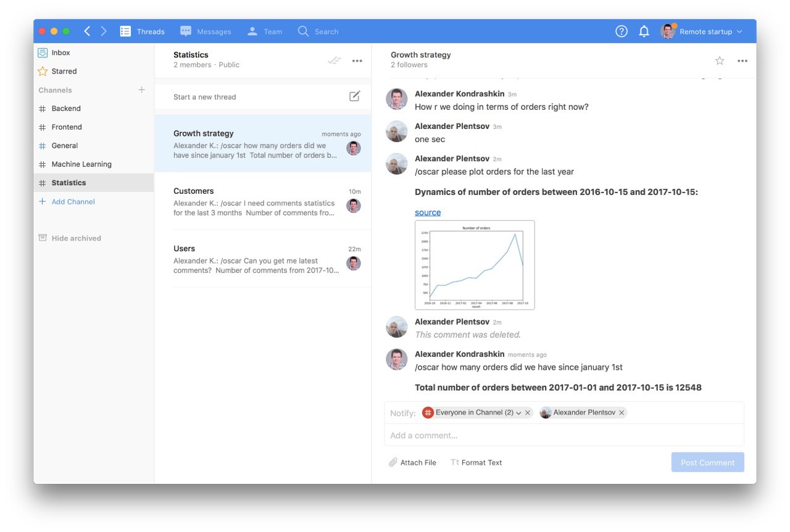Viewport: 790px width, 532px height.
Task: Open the Number of orders chart thumbnail
Action: coord(475,265)
